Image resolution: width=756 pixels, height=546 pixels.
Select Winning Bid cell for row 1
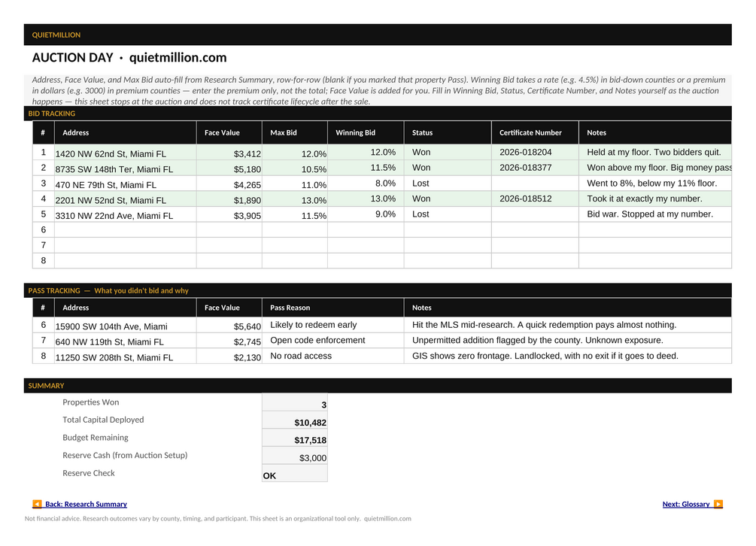[366, 152]
